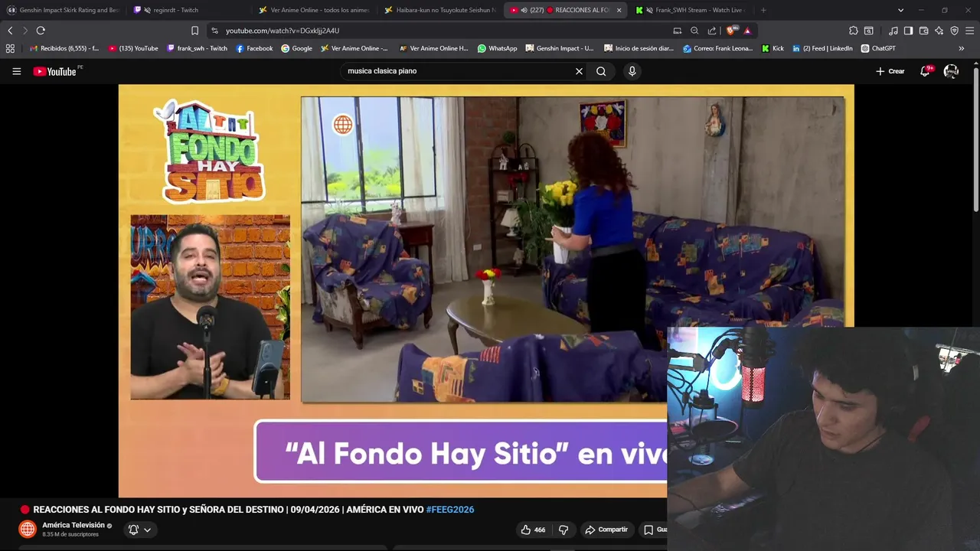Screen dimensions: 980x551
Task: Click the América en Vivo globe logo overlay
Action: tap(342, 125)
